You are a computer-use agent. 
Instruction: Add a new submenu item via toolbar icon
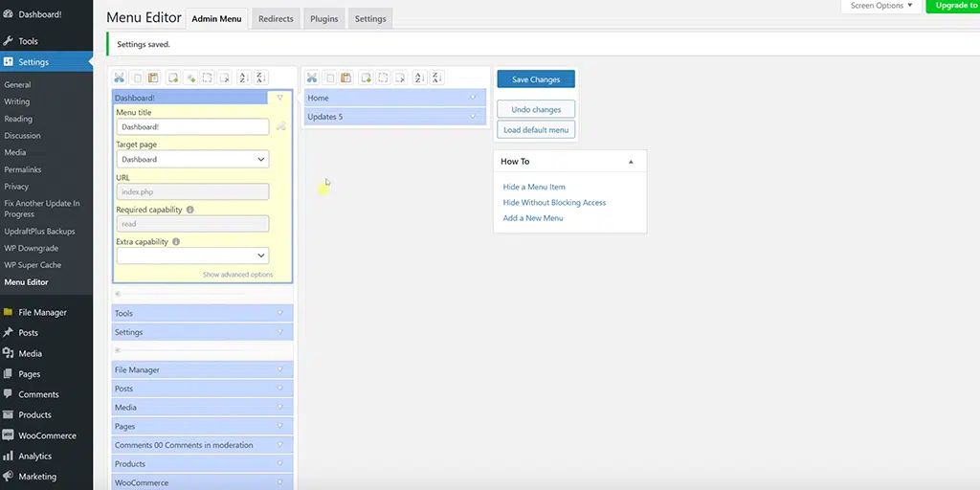(365, 78)
